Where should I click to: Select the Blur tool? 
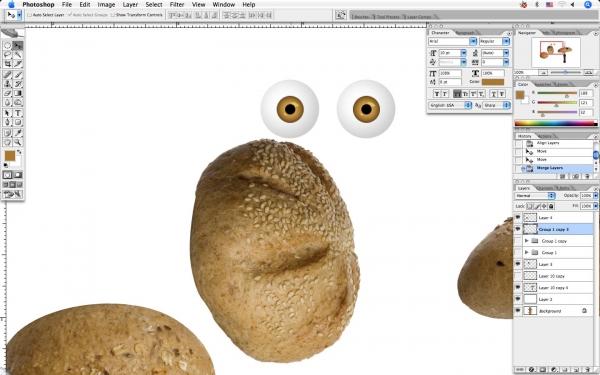tap(7, 102)
